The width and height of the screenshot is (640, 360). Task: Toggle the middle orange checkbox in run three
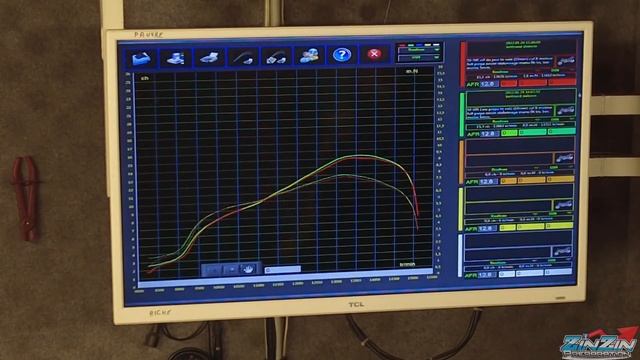click(x=531, y=180)
